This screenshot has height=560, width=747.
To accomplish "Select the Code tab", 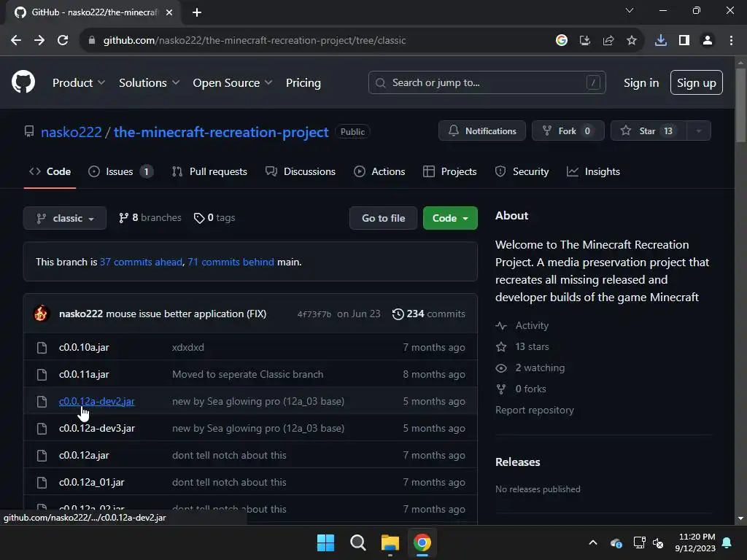I will pyautogui.click(x=50, y=171).
